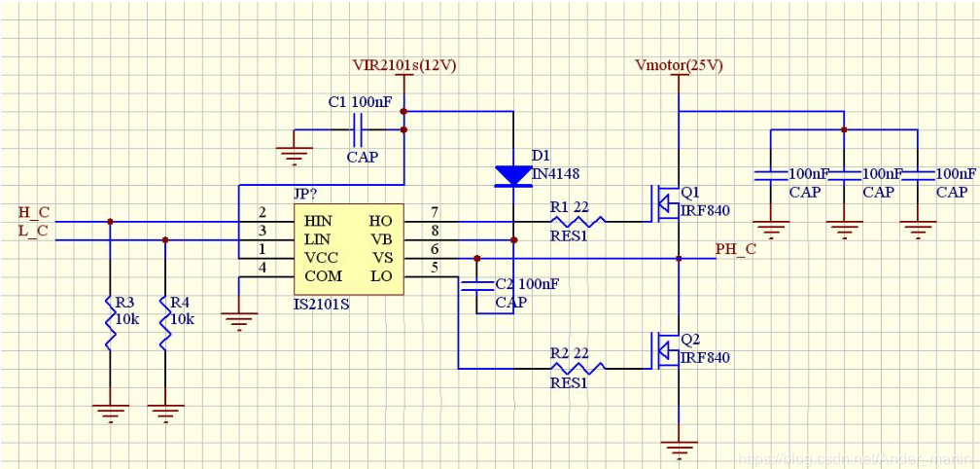Click the Q1 IRF840 MOSFET symbol

(665, 202)
